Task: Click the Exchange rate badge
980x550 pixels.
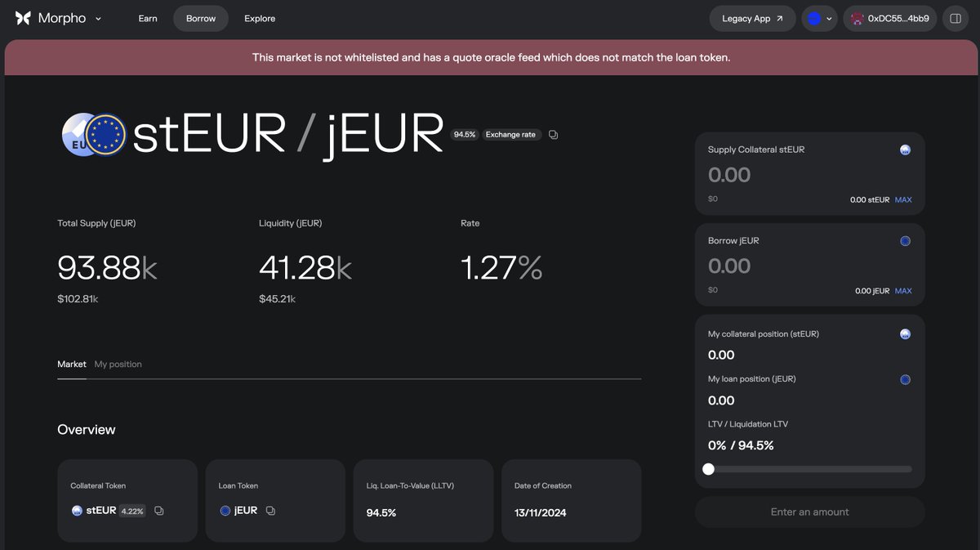Action: coord(510,134)
